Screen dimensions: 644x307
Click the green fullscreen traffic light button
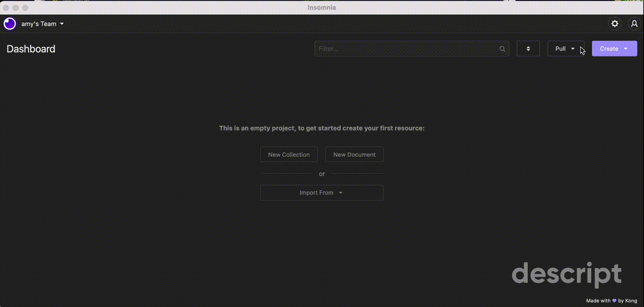[25, 8]
